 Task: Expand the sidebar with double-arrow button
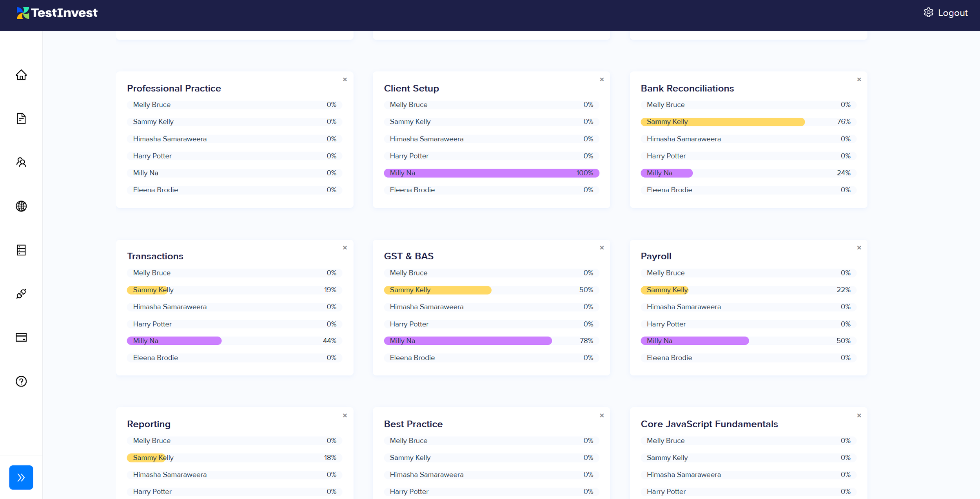click(x=21, y=477)
